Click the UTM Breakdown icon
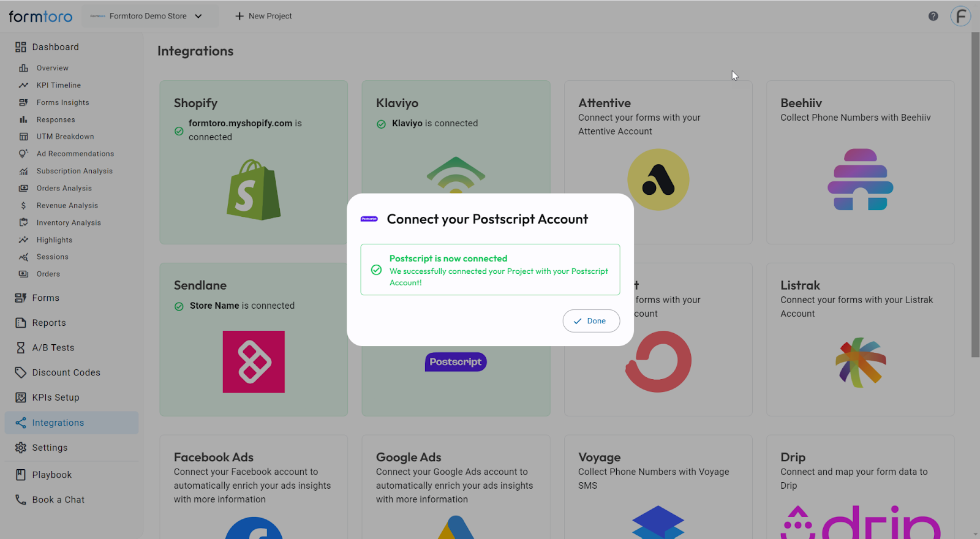 coord(23,137)
